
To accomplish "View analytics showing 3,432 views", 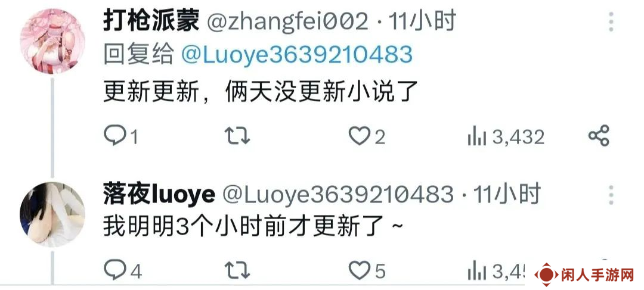I will pos(506,137).
